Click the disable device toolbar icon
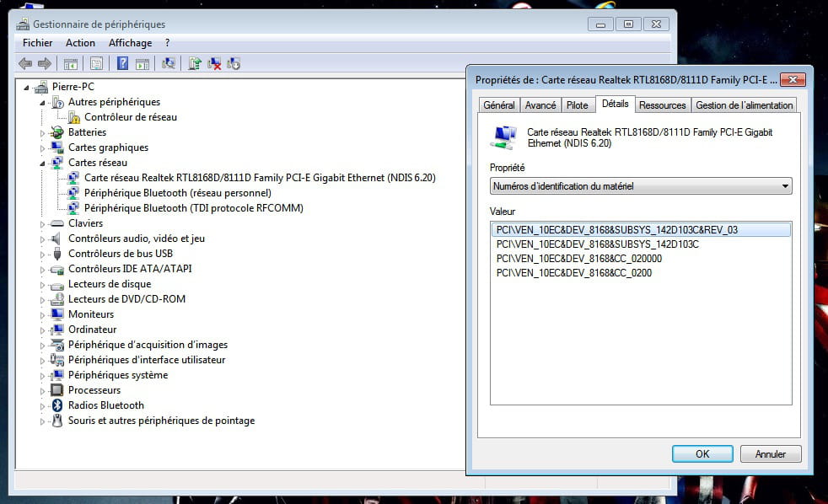 click(234, 63)
